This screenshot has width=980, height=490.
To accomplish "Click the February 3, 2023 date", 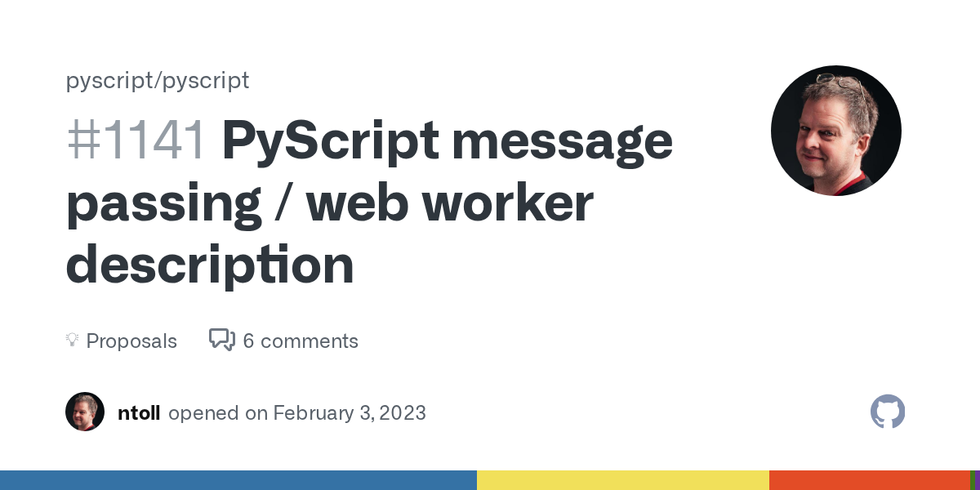I will click(350, 412).
